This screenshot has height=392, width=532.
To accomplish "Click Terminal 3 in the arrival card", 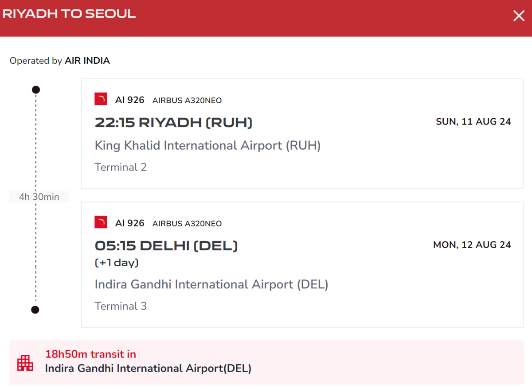I will (121, 306).
